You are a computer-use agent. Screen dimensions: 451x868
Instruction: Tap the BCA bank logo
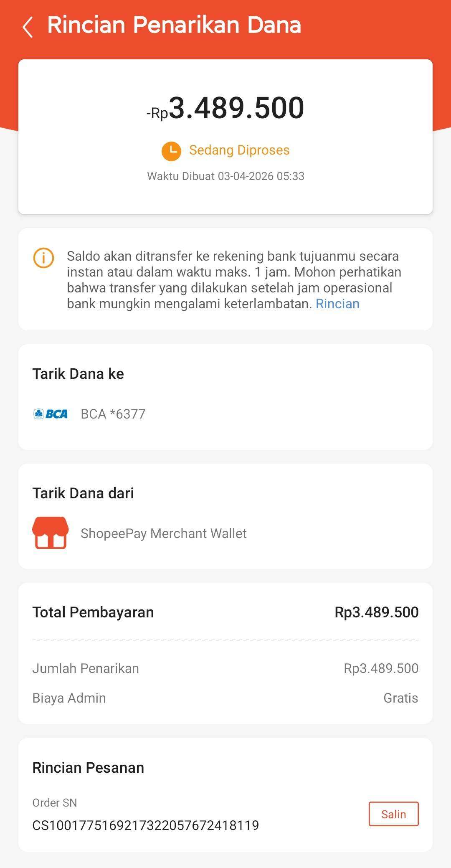tap(51, 414)
